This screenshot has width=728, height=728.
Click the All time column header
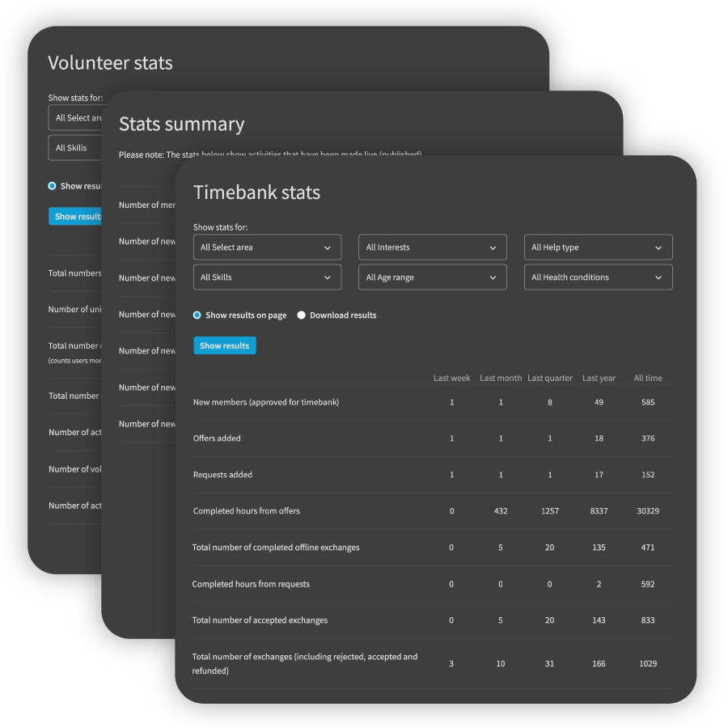[648, 378]
